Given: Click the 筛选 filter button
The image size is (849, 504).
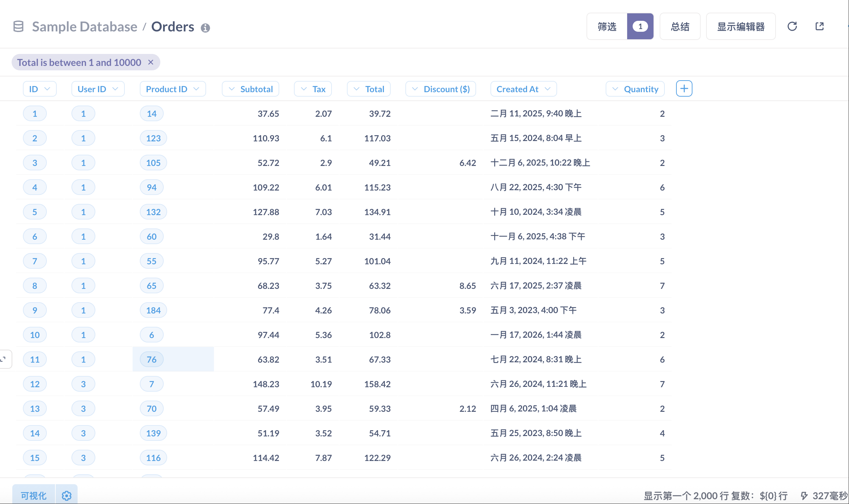Looking at the screenshot, I should [607, 26].
